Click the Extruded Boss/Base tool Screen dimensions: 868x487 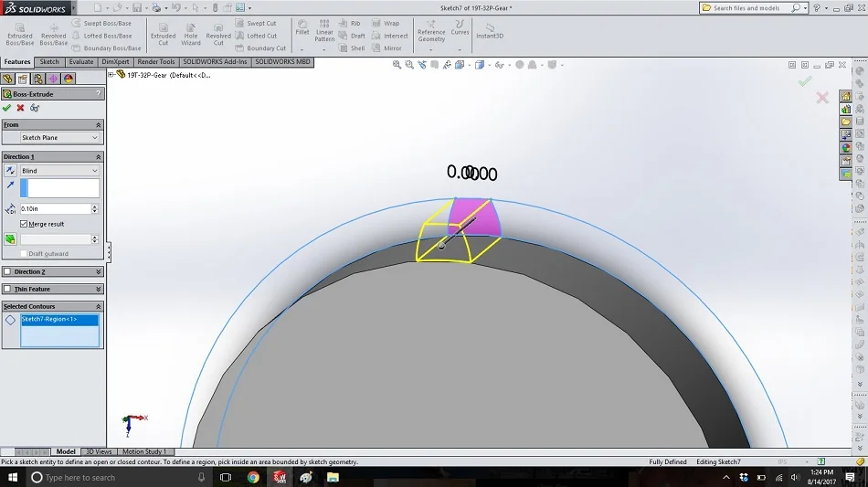[x=20, y=35]
